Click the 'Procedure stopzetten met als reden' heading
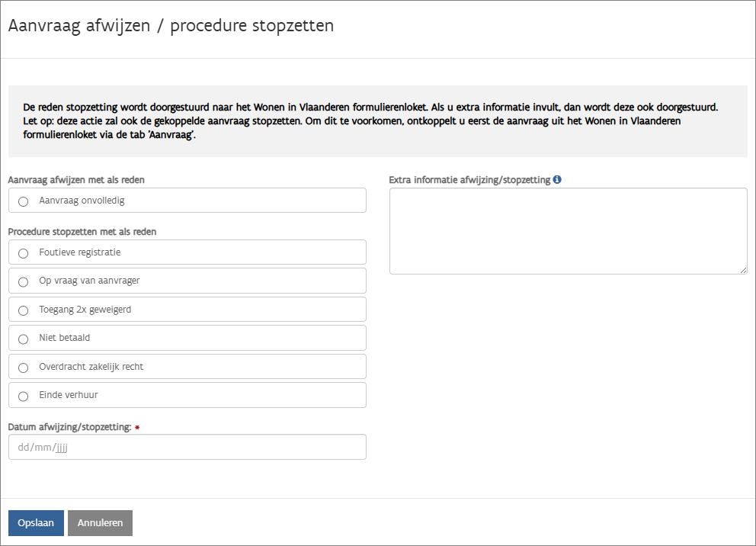 [x=82, y=231]
